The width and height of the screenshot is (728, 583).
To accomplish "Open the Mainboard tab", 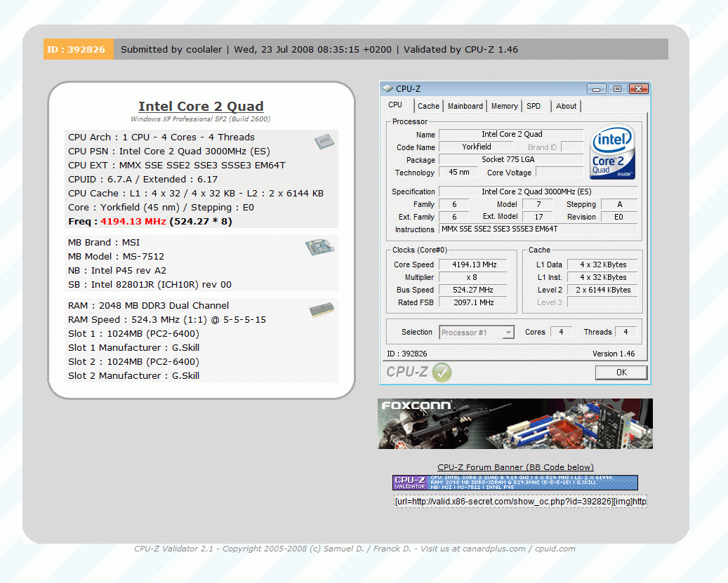I will coord(465,106).
